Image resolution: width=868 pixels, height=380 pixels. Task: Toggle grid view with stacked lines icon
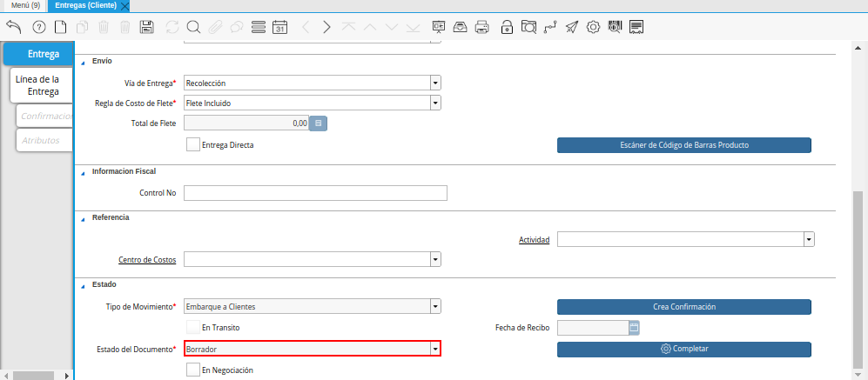[259, 27]
